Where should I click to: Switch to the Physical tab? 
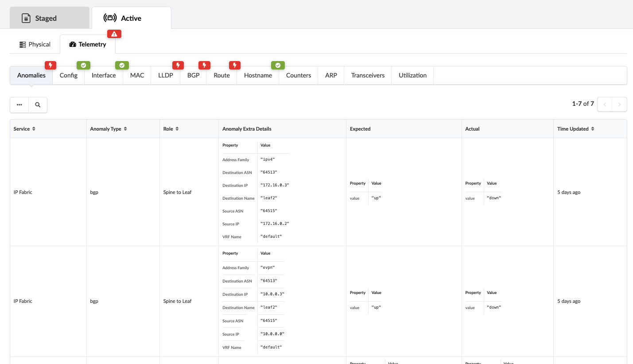(35, 44)
